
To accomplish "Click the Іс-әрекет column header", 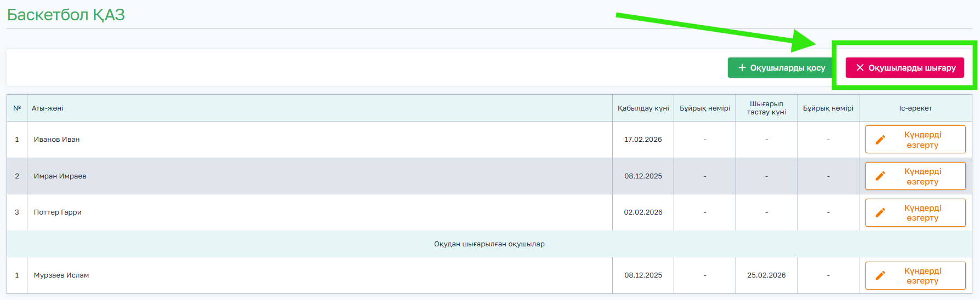I will [915, 108].
